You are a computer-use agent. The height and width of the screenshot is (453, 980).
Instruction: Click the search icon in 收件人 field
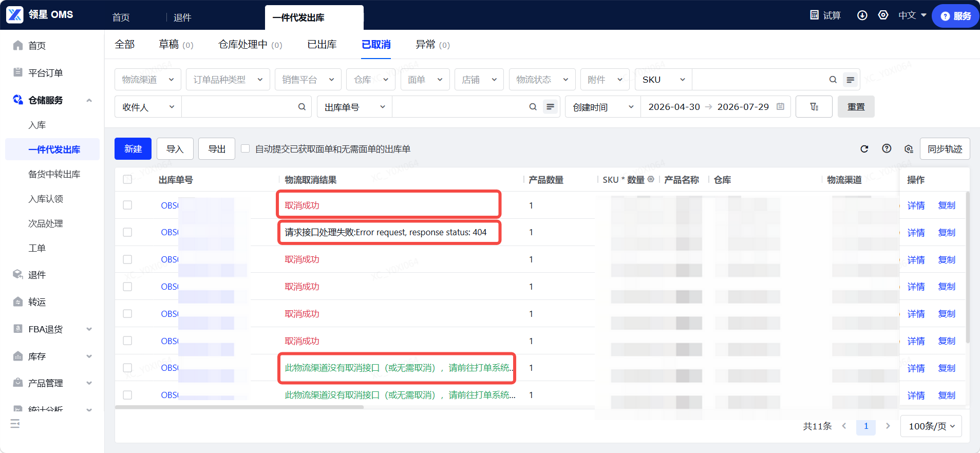tap(302, 107)
